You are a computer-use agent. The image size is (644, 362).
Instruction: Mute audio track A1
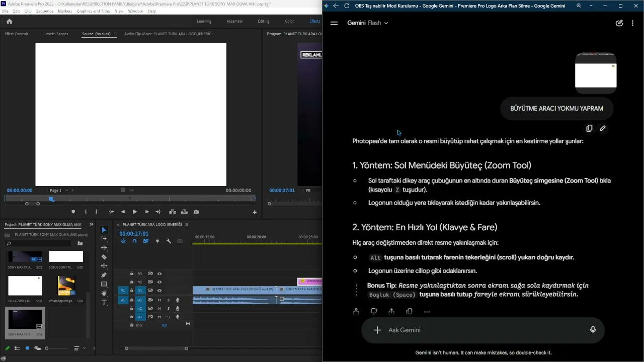159,300
